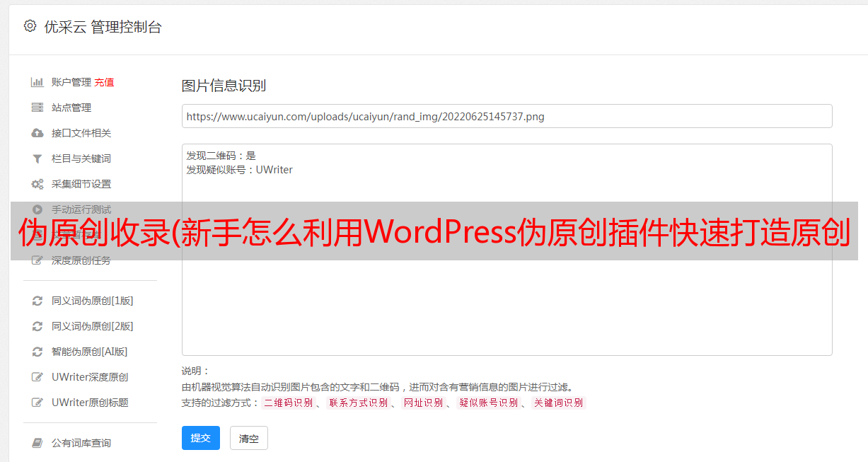This screenshot has width=868, height=462.
Task: Click the 说明 label below the text area
Action: tap(196, 371)
